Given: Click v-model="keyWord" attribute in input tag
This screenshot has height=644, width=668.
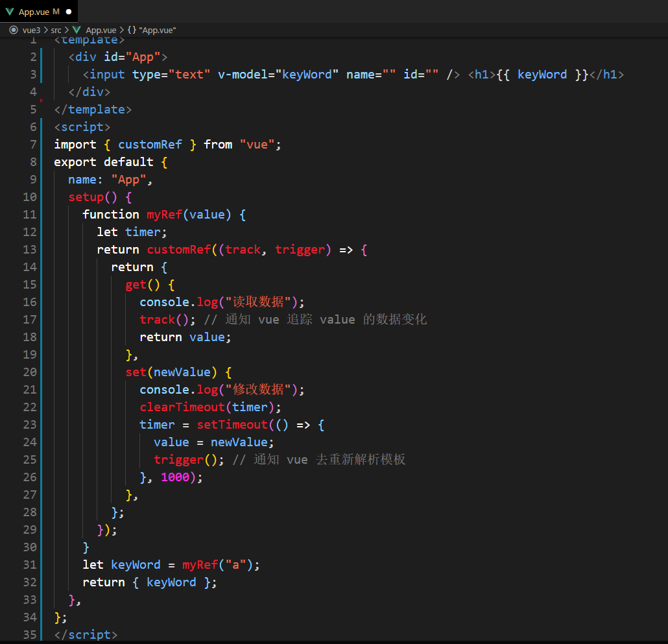Looking at the screenshot, I should (278, 75).
